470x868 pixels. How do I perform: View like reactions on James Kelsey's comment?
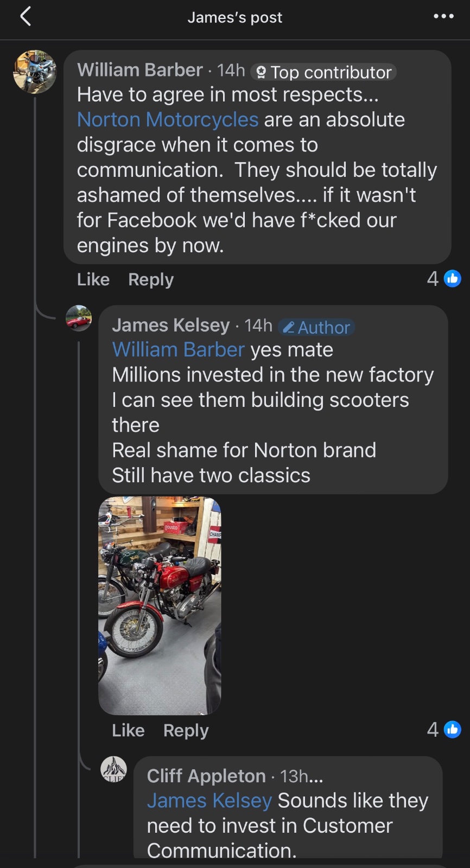(x=444, y=730)
